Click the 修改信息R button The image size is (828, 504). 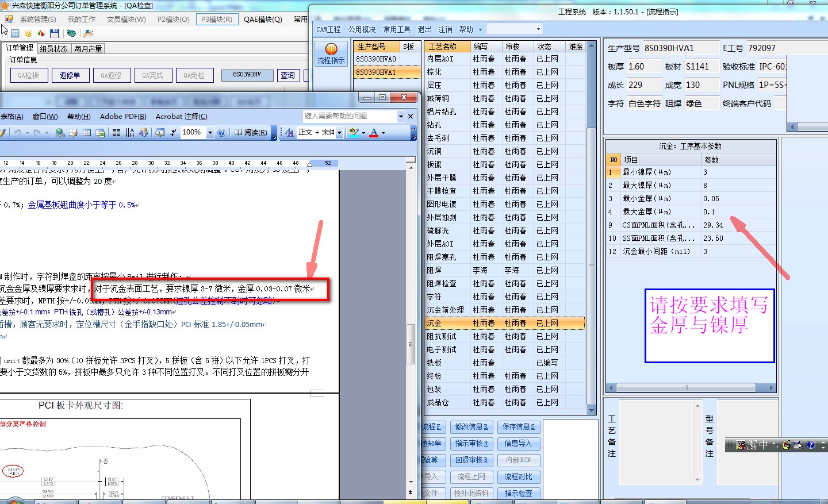[471, 426]
